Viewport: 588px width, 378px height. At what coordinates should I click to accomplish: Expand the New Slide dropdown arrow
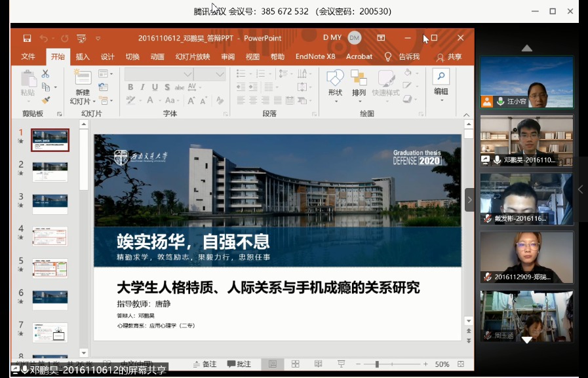pyautogui.click(x=94, y=102)
